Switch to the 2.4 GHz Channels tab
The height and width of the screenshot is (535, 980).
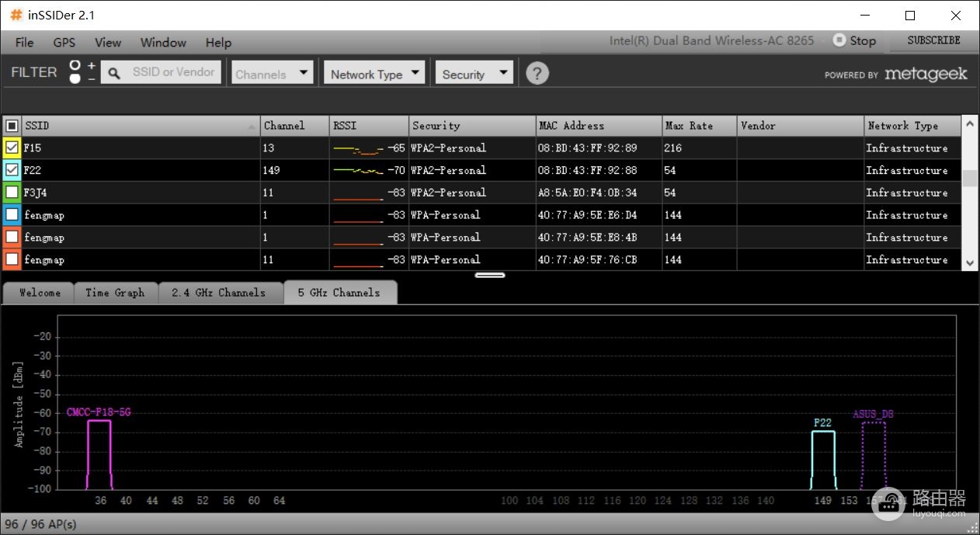[x=218, y=293]
